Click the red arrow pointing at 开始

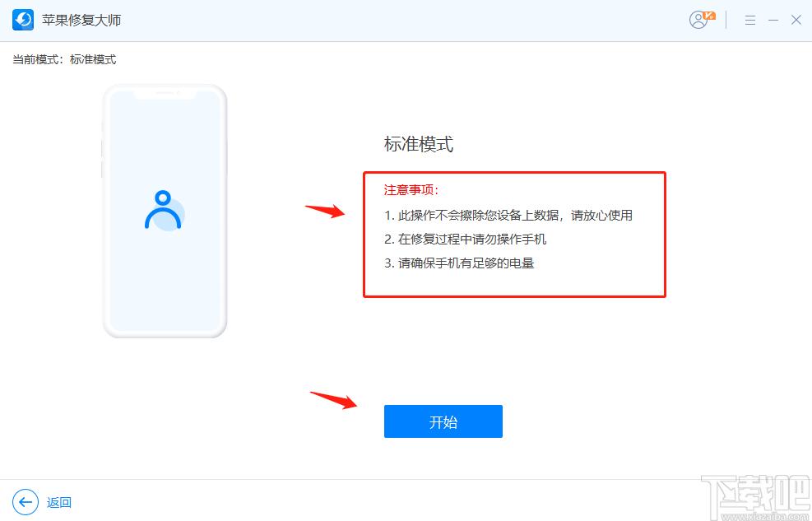pos(333,400)
